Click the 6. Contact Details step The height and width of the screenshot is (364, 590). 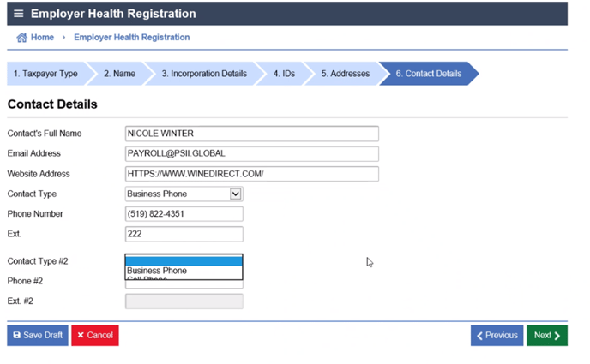coord(428,74)
